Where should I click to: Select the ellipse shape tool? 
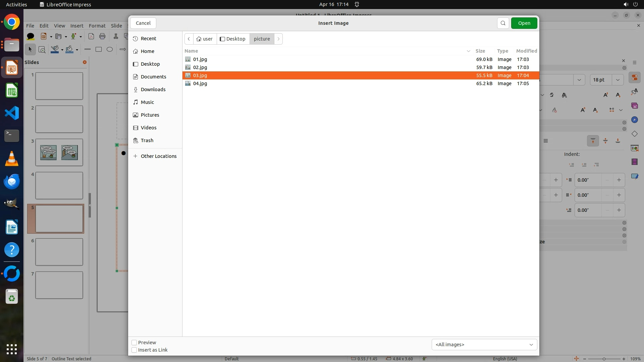point(110,50)
